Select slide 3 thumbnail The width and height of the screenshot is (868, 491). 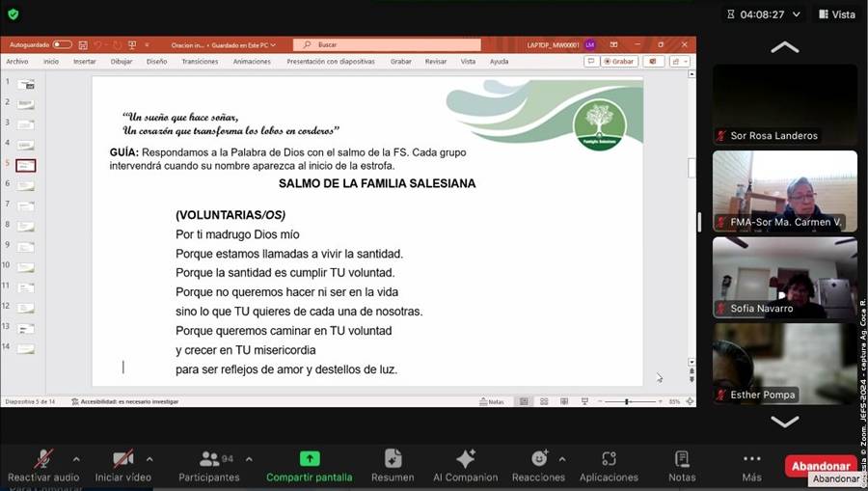(26, 125)
